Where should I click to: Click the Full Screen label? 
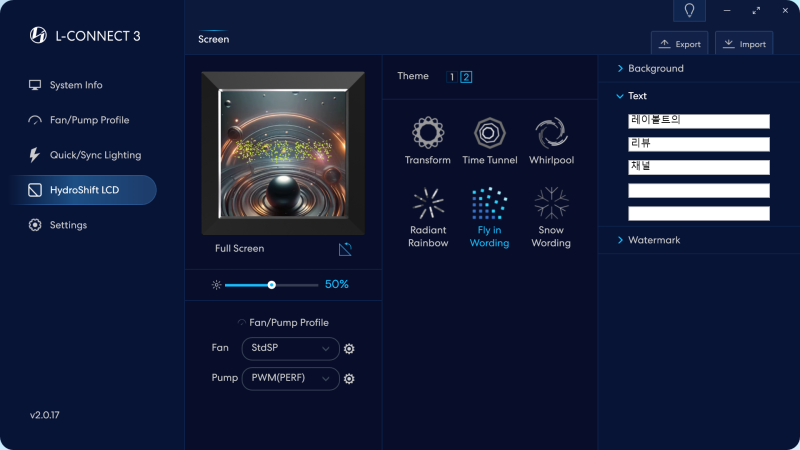click(239, 248)
